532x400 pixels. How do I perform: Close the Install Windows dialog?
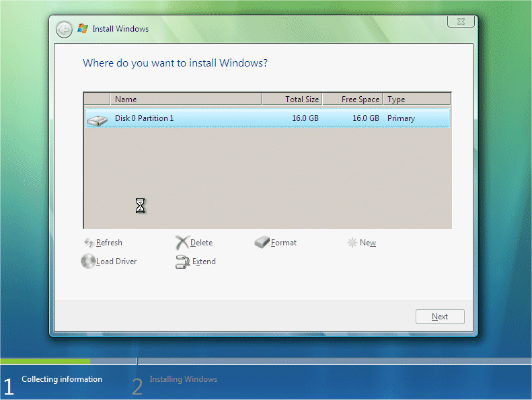pos(461,22)
